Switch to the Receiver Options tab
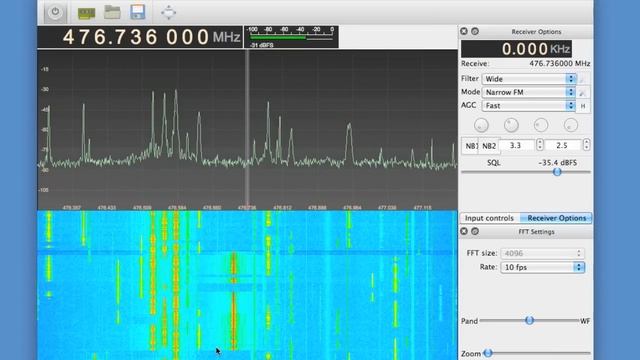The height and width of the screenshot is (360, 640). point(556,218)
